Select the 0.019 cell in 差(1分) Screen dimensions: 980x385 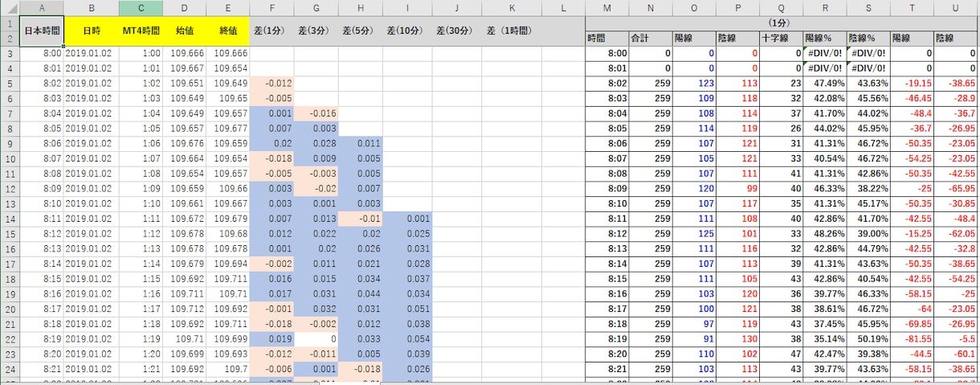coord(272,339)
